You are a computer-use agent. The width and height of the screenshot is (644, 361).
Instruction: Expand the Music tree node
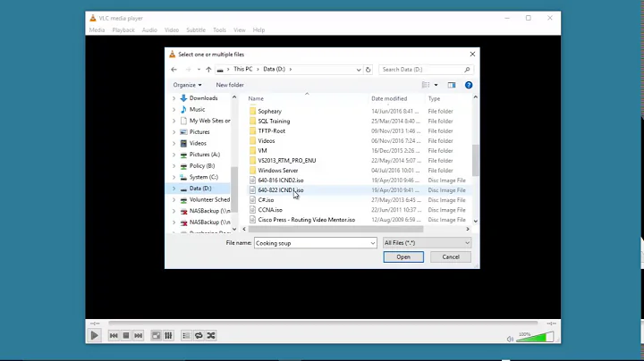click(x=174, y=110)
